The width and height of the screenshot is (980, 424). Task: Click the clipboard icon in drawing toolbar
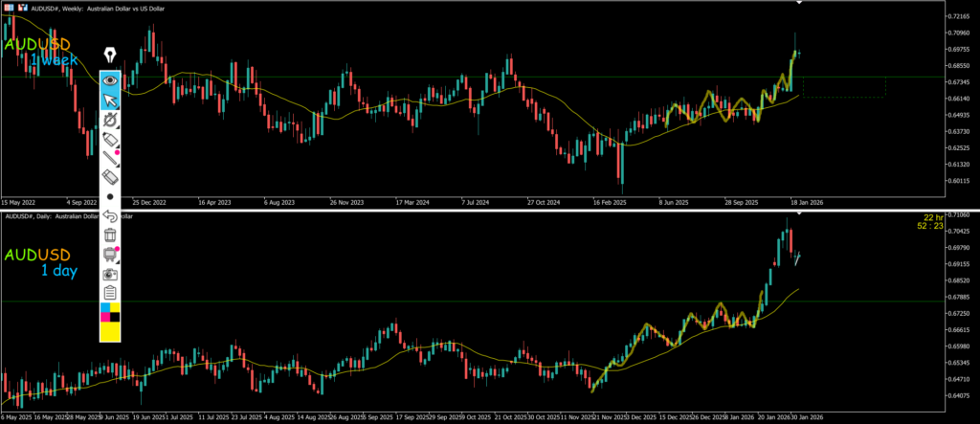[x=111, y=292]
